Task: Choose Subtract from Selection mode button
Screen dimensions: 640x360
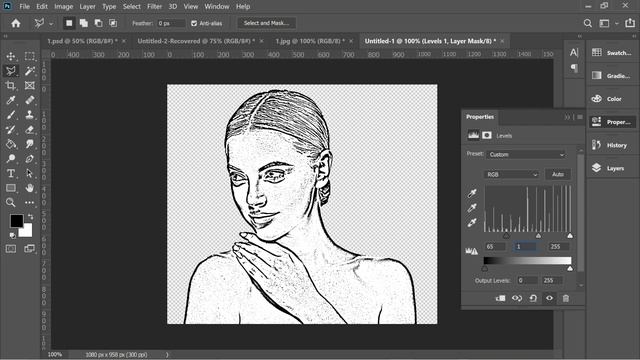Action: coord(98,23)
